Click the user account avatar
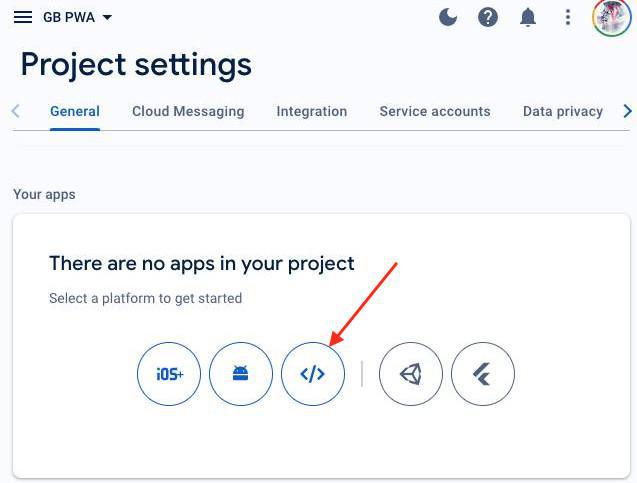This screenshot has height=483, width=637. tap(611, 17)
